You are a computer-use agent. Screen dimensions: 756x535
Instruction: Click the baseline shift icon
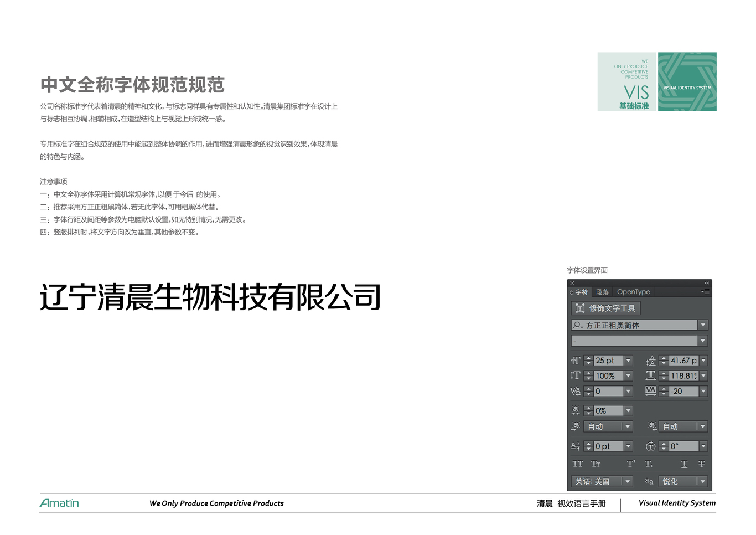coord(576,446)
